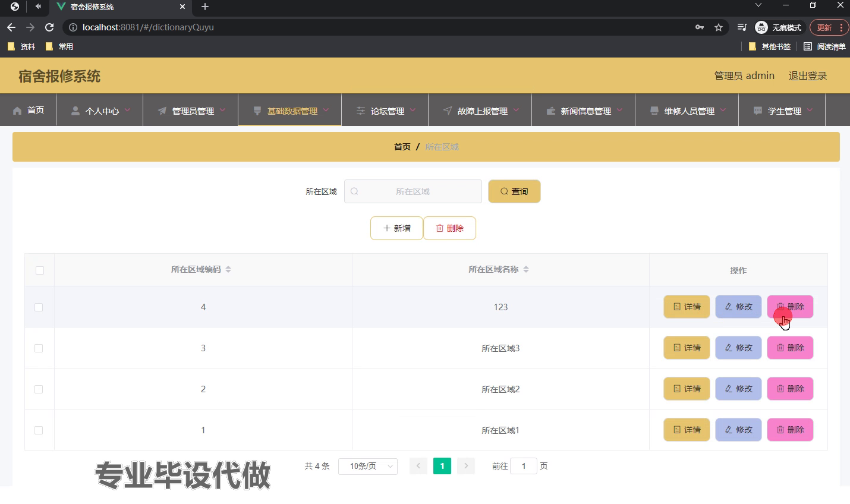Expand the 论坛管理 menu chevron
This screenshot has height=504, width=850.
pos(413,110)
